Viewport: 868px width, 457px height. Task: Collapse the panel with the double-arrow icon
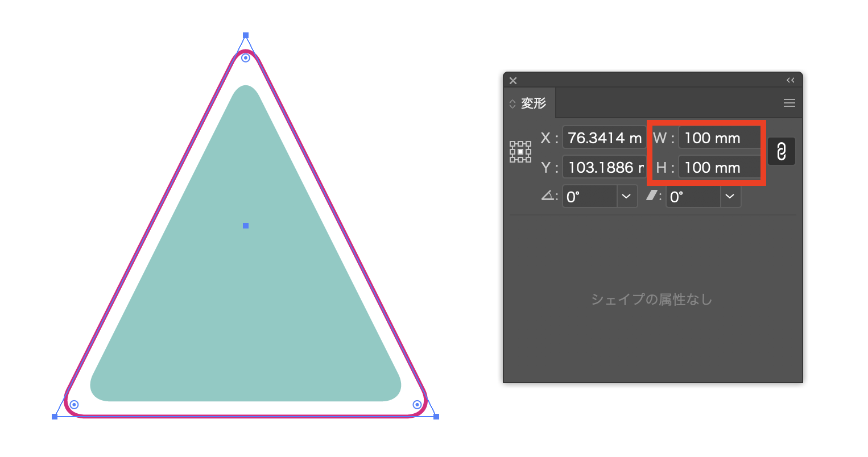tap(790, 80)
